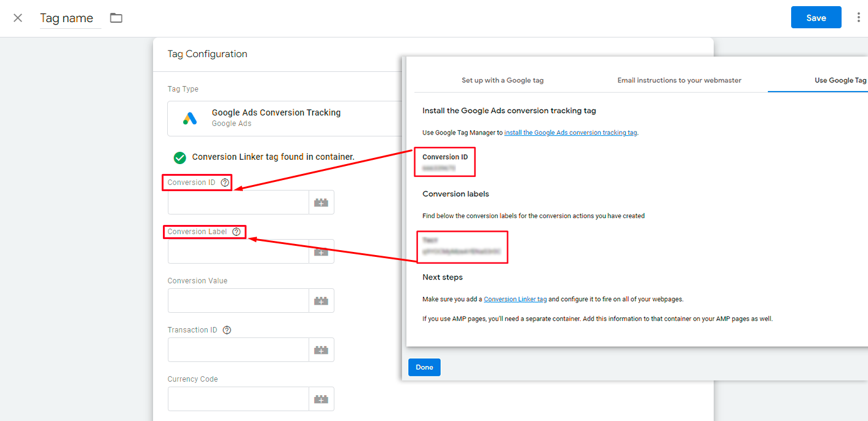Click the Conversion Value input field
Screen dimensions: 868x421
[238, 301]
